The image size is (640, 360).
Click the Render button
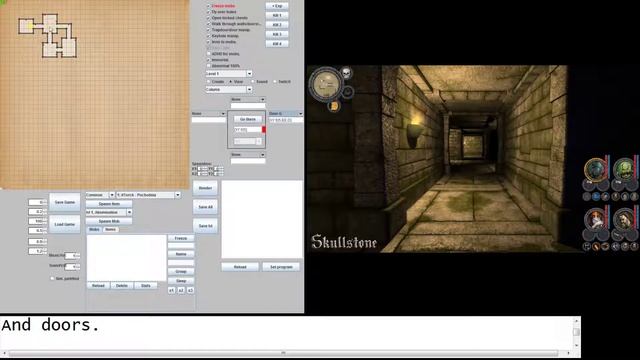tap(205, 188)
